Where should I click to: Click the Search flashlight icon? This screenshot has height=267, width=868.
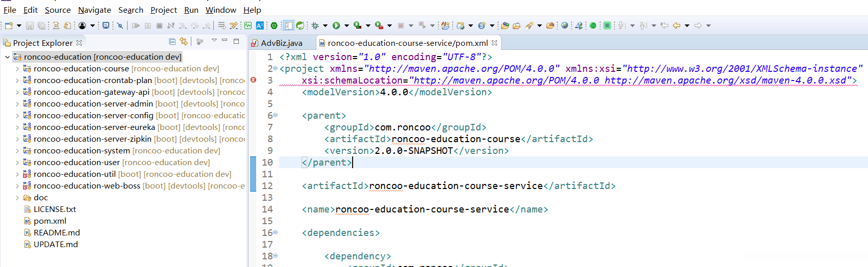pos(529,25)
